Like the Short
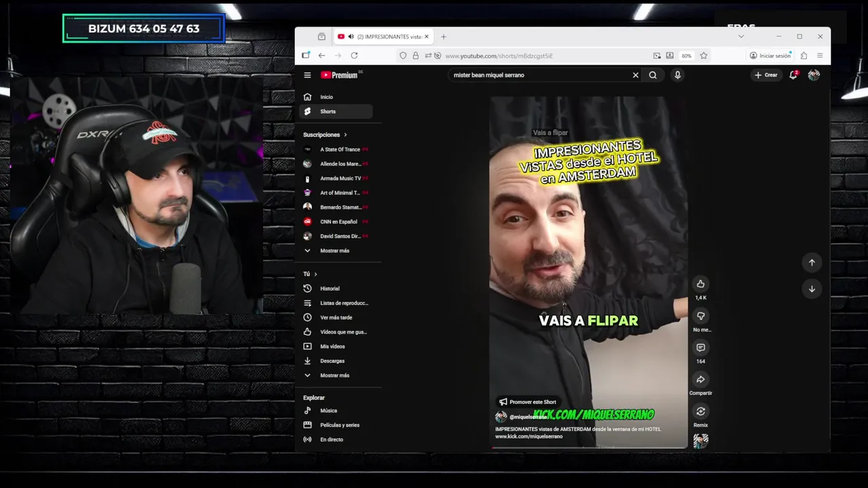868x488 pixels. (x=701, y=284)
